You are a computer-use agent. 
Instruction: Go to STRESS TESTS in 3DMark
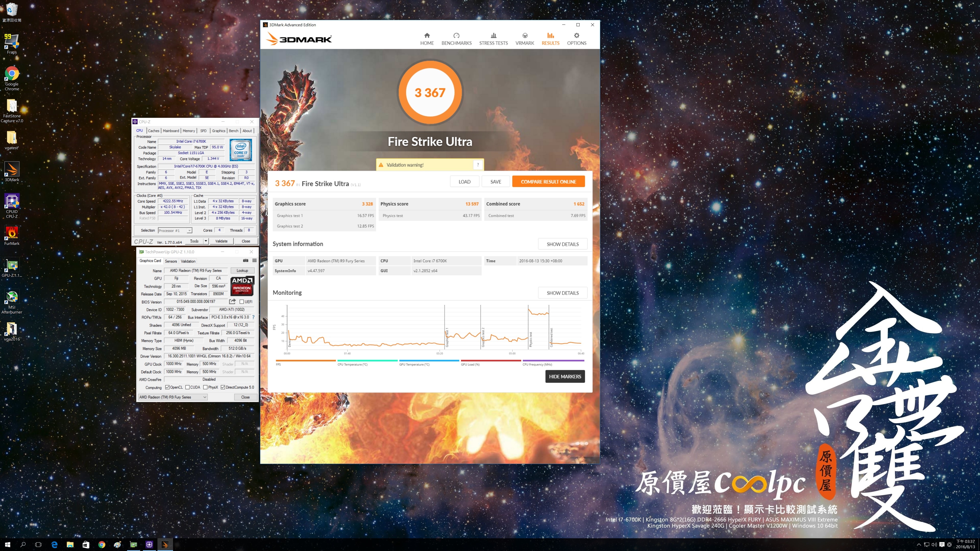493,39
